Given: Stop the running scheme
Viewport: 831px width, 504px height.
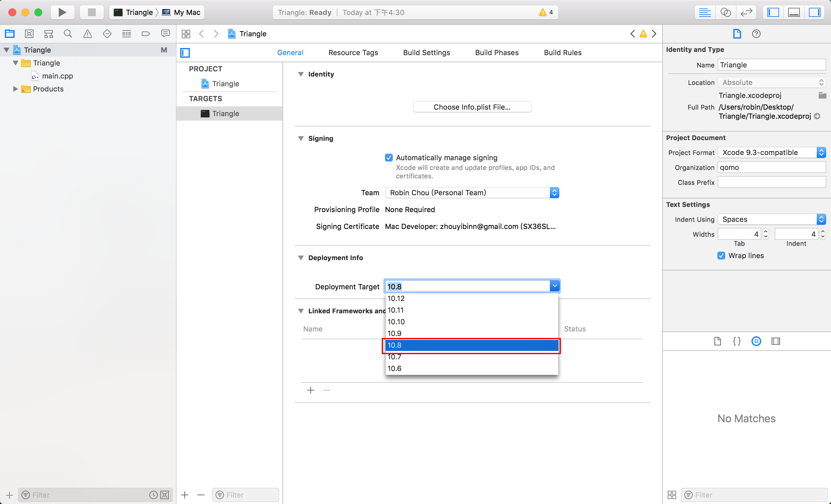Looking at the screenshot, I should [92, 12].
